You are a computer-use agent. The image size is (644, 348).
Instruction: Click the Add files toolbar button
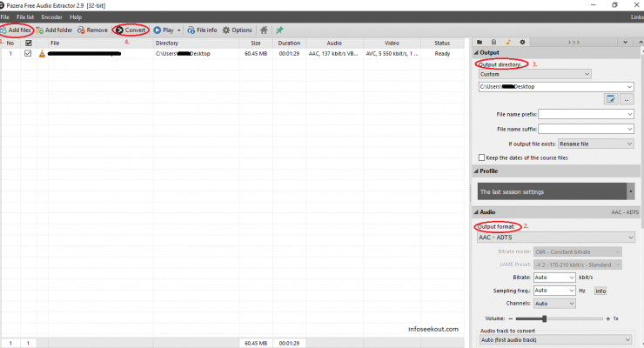tap(16, 30)
